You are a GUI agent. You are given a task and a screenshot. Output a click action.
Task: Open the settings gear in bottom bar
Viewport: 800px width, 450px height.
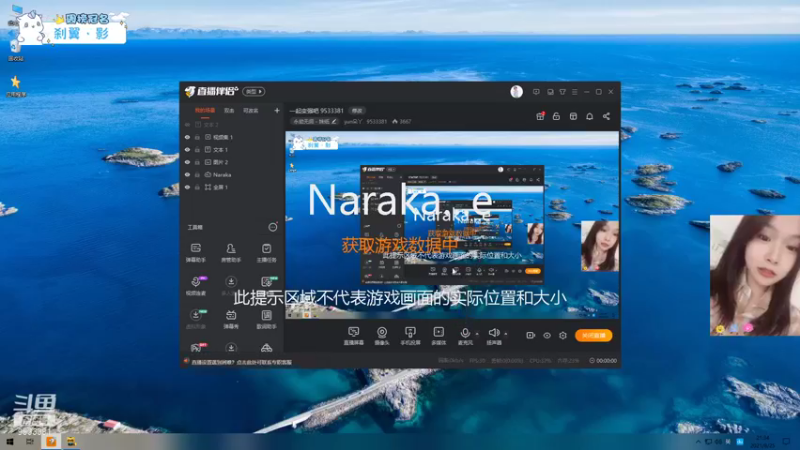pos(563,335)
